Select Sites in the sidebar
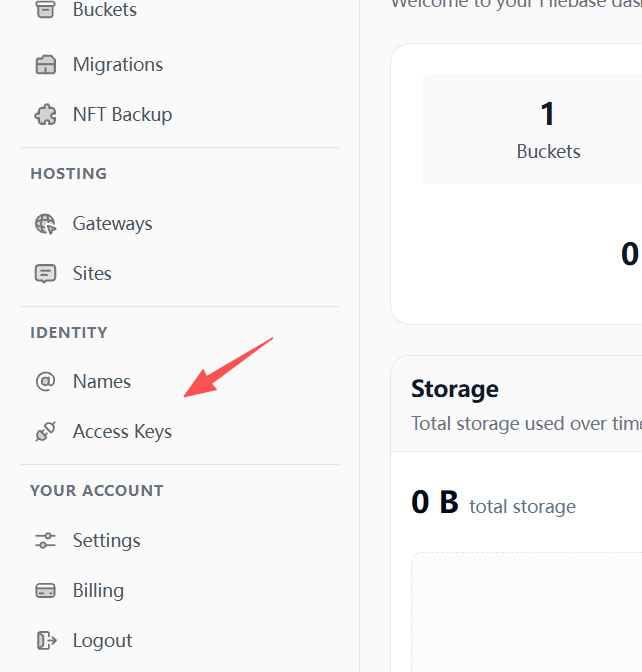642x672 pixels. click(x=92, y=274)
